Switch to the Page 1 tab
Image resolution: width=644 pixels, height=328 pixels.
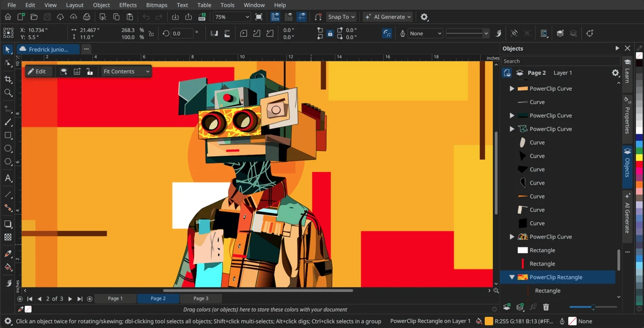pos(115,298)
